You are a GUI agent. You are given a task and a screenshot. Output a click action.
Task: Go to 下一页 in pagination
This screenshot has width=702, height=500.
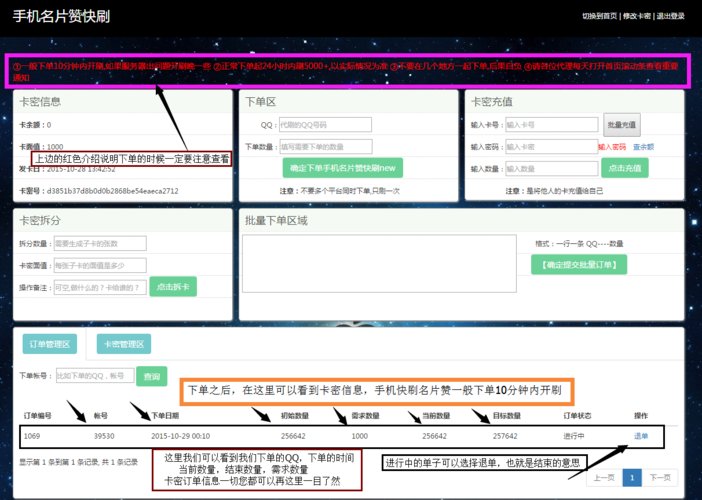pyautogui.click(x=660, y=478)
